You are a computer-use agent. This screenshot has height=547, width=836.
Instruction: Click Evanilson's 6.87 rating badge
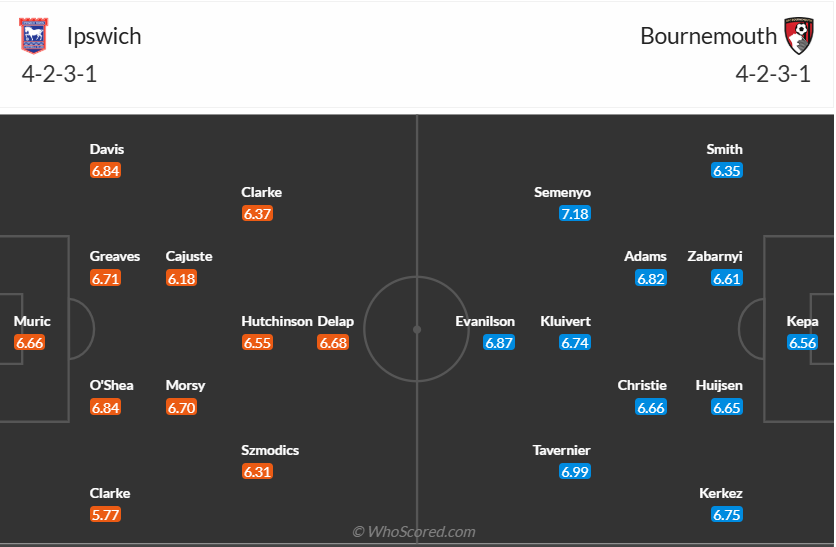(499, 343)
